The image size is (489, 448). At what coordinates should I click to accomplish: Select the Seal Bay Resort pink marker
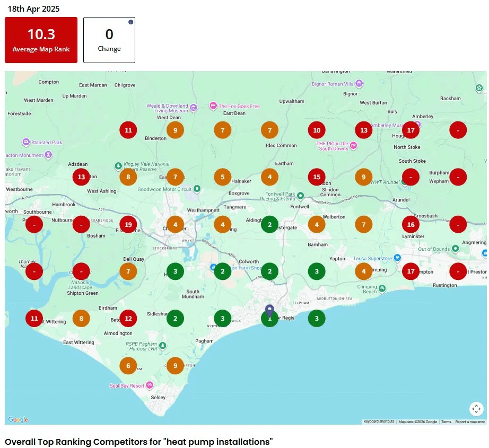point(150,385)
